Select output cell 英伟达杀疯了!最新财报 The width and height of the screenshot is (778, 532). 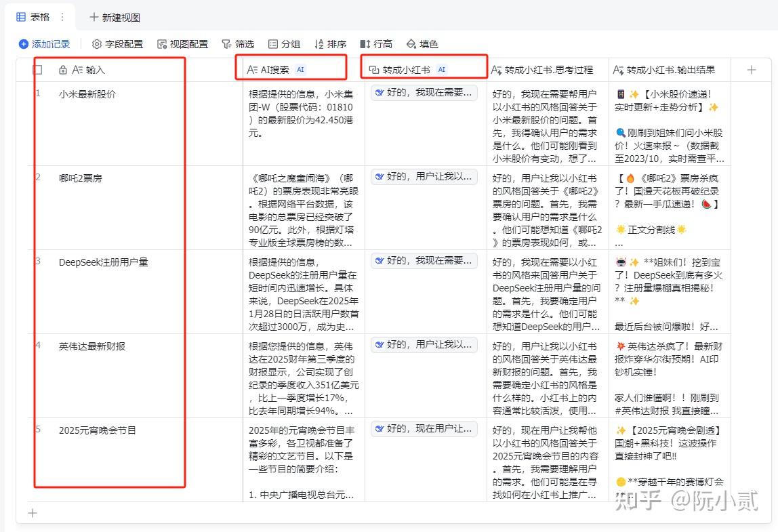pos(670,375)
